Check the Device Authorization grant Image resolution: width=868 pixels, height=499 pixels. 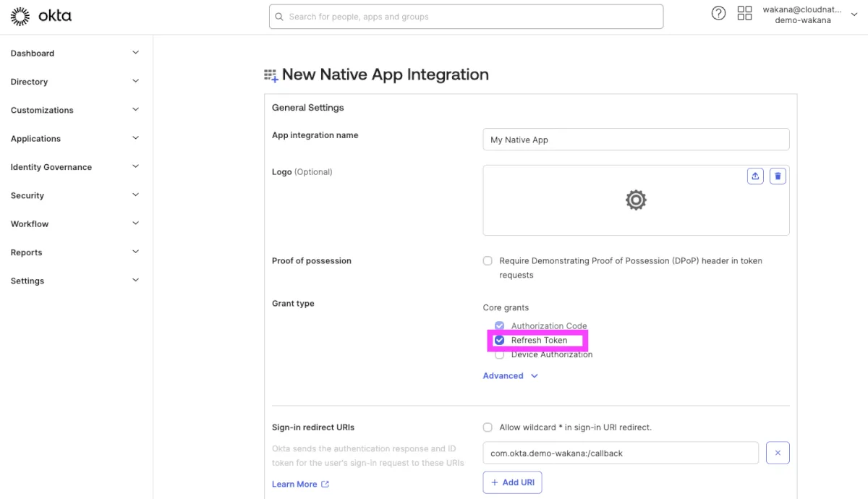(x=499, y=355)
